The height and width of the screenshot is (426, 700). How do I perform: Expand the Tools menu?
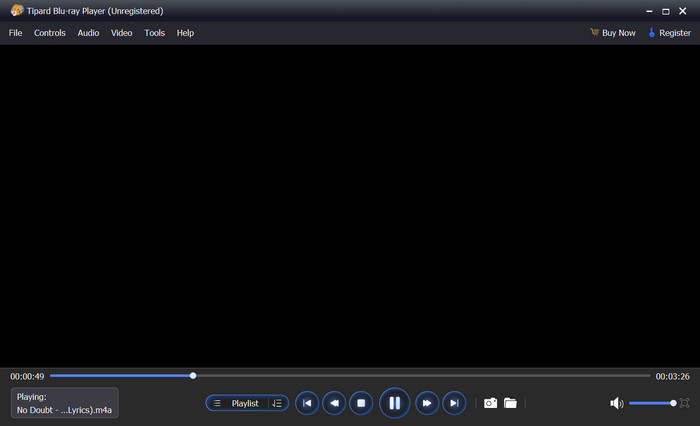154,33
